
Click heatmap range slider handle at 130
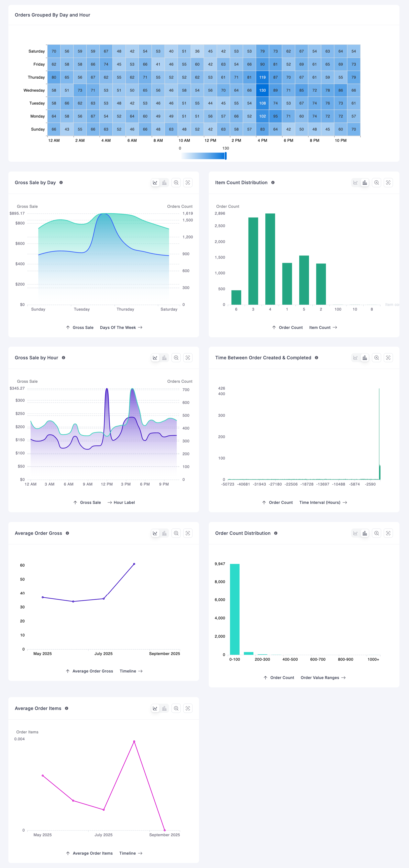(225, 156)
